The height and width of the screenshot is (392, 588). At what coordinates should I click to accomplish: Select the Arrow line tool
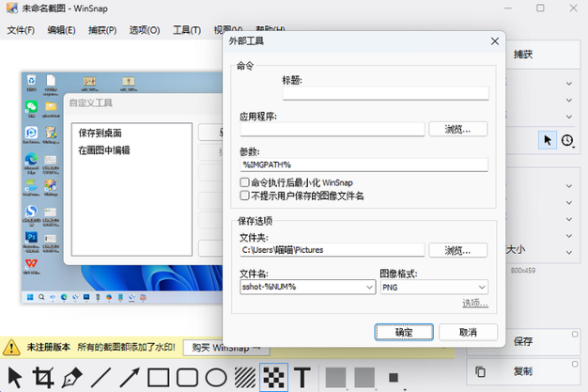click(x=130, y=378)
